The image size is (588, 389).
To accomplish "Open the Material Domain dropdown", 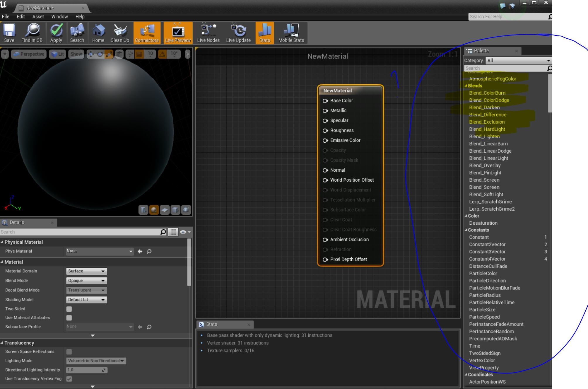I will (x=87, y=271).
